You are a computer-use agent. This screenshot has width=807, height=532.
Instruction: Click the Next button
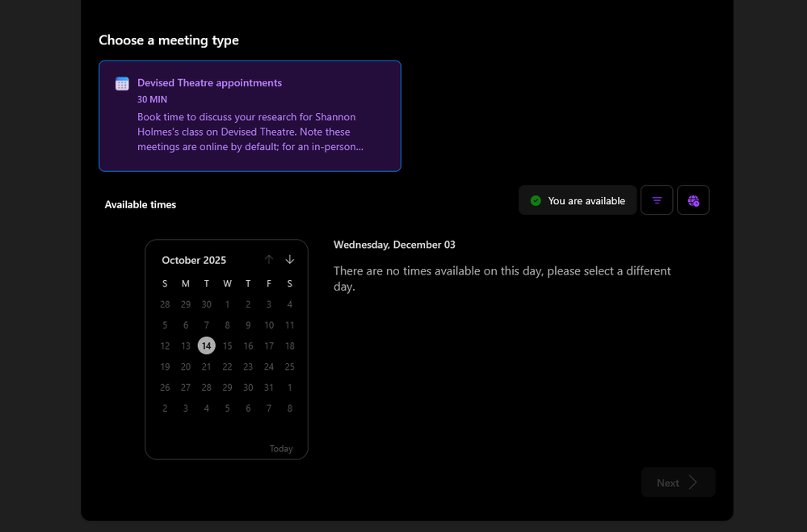[x=679, y=483]
